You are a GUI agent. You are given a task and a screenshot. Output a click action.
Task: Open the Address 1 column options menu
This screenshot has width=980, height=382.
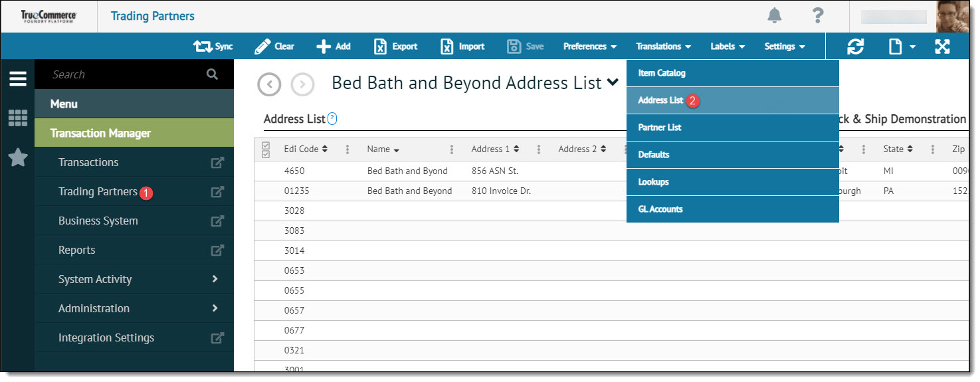539,149
